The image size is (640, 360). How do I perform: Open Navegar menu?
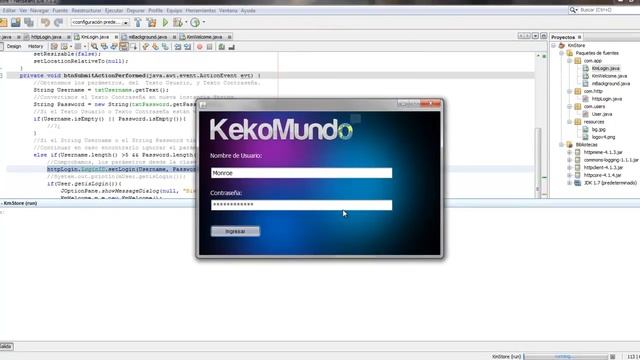click(39, 11)
